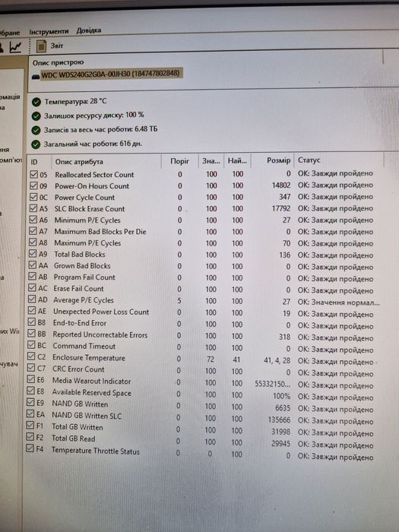Click size value 55332150... for Media Wearout Indicator
This screenshot has height=532, width=399.
point(272,384)
